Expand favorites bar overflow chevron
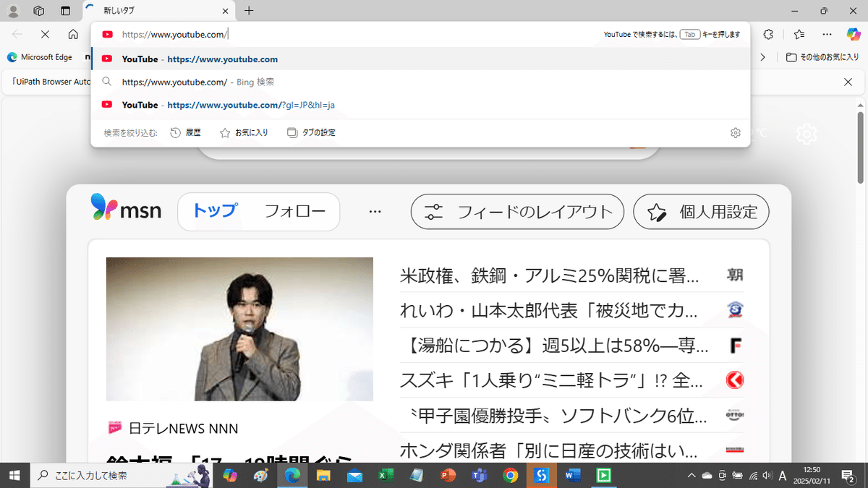 tap(762, 57)
